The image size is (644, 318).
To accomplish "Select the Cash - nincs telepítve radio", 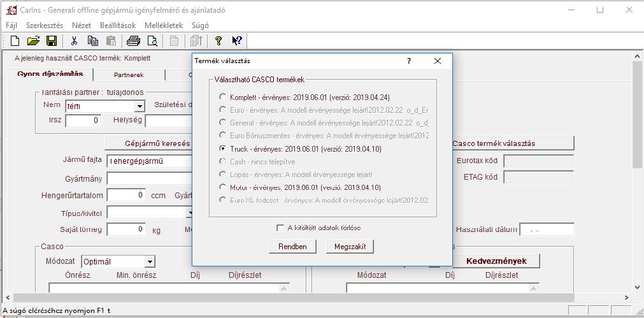I will coord(222,161).
